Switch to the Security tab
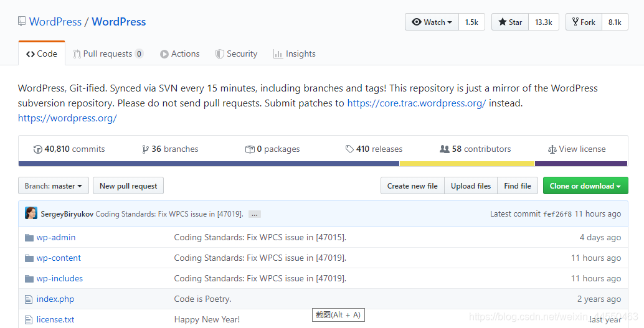This screenshot has height=328, width=644. [237, 54]
